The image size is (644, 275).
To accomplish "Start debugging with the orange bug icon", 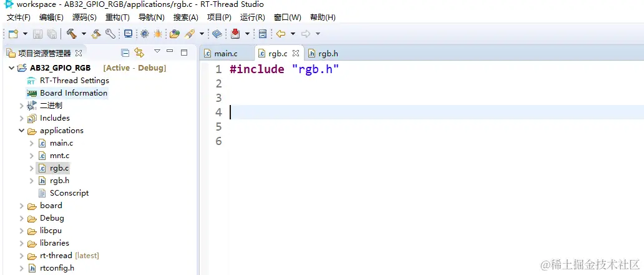I will click(158, 34).
